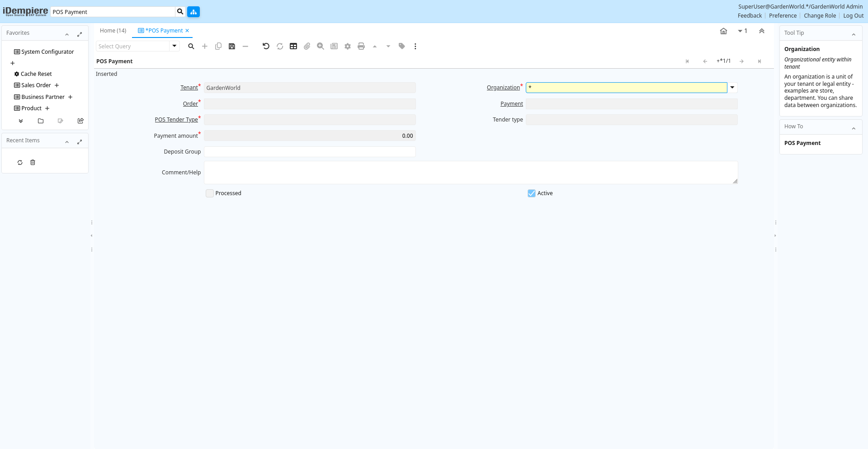The width and height of the screenshot is (868, 449).
Task: Open Sales Order from Favorites
Action: click(36, 85)
